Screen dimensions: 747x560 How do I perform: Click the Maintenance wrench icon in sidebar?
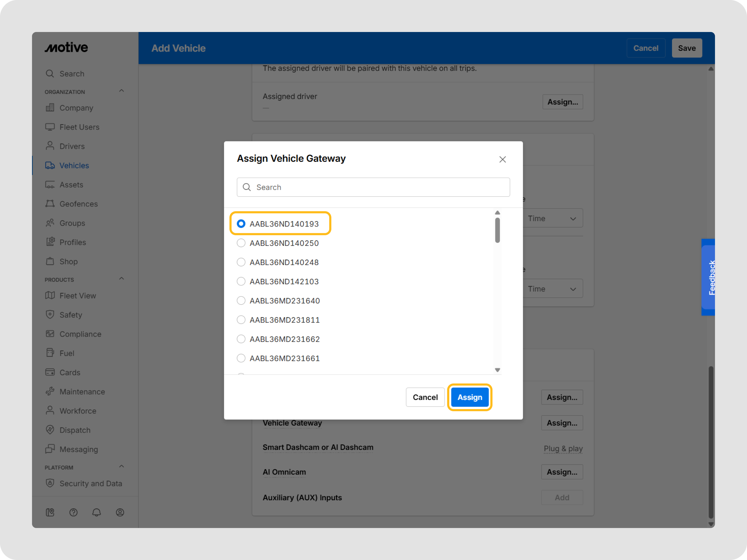(50, 391)
